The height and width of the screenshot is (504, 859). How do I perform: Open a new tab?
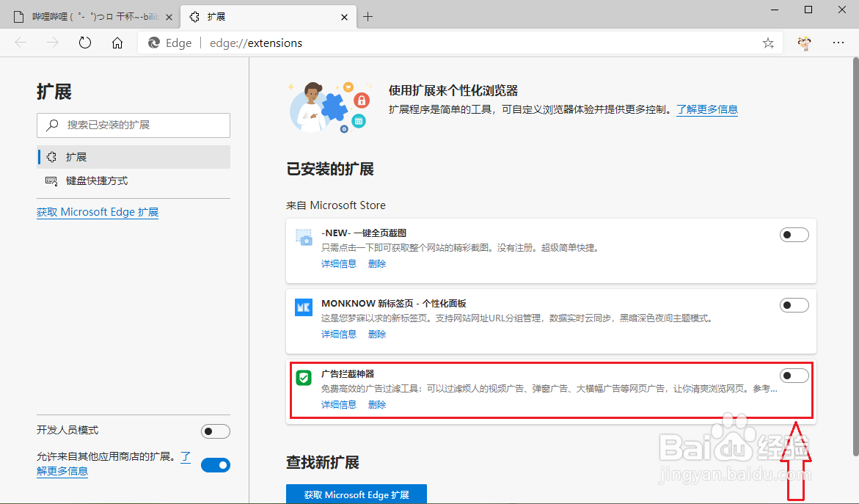(368, 15)
